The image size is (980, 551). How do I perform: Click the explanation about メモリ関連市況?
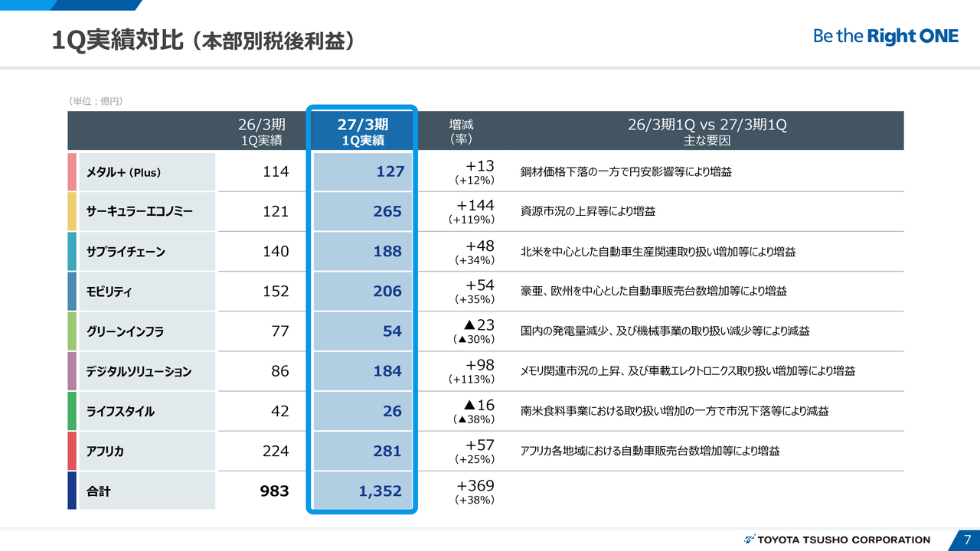[688, 372]
